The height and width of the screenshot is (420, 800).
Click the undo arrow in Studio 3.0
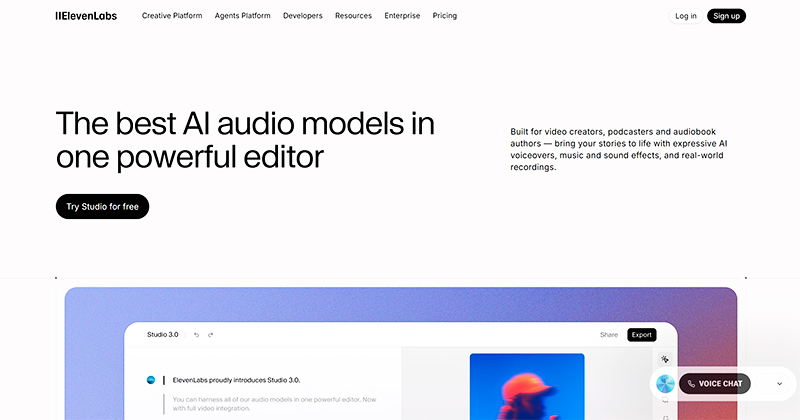pos(197,335)
